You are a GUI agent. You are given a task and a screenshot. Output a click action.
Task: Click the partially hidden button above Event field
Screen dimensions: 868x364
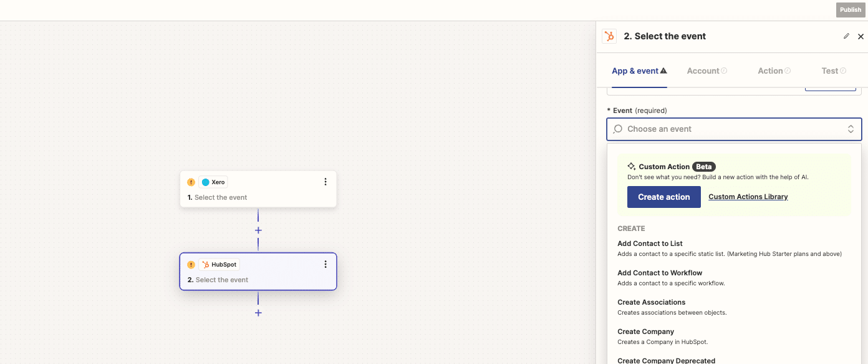830,89
